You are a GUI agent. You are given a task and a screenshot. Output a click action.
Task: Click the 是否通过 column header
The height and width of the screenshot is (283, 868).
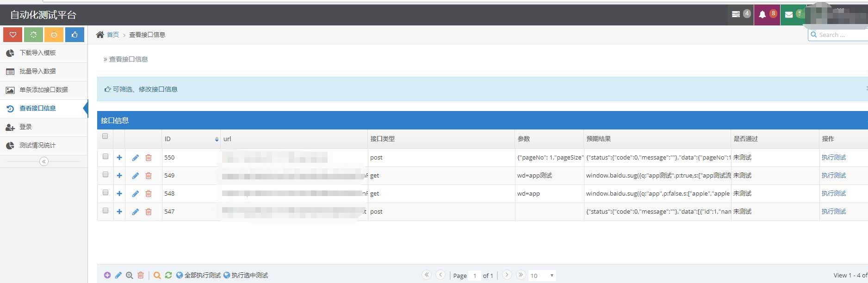775,139
